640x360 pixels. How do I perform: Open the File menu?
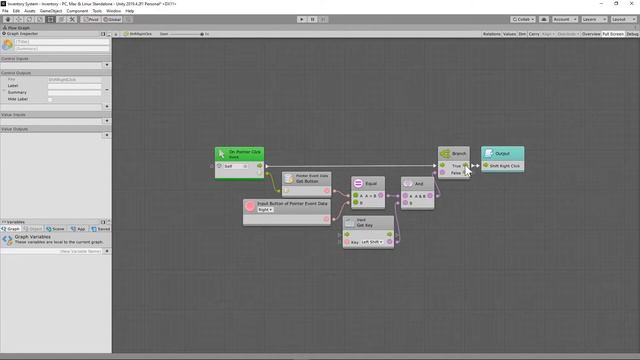(5, 11)
